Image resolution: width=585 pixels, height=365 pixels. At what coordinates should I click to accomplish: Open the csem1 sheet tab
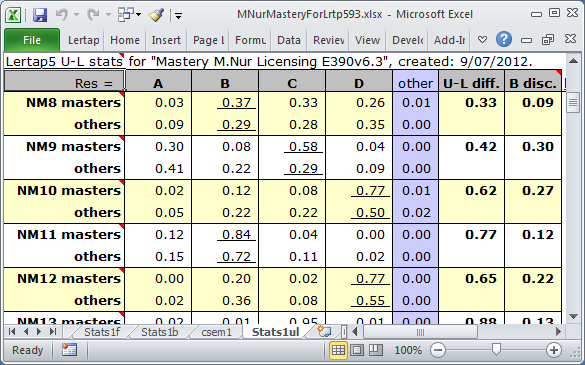216,332
